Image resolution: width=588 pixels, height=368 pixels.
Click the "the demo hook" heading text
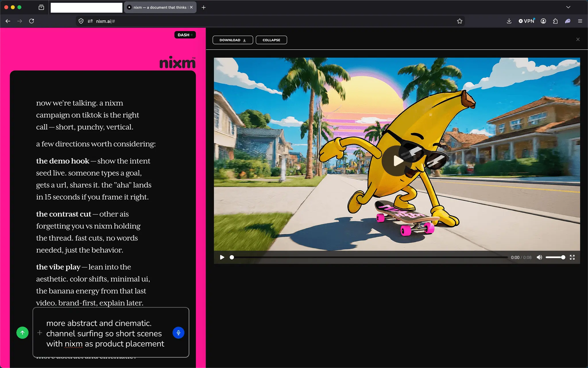(x=63, y=161)
